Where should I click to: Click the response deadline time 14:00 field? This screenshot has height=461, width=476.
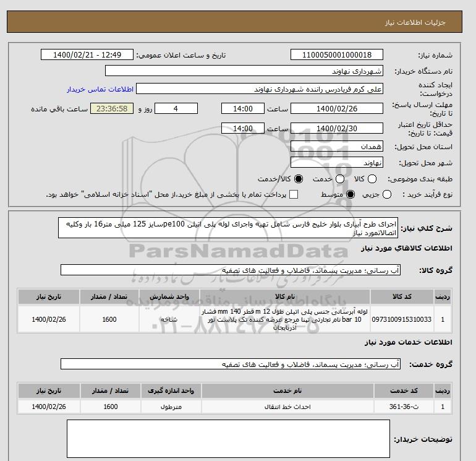coord(243,108)
